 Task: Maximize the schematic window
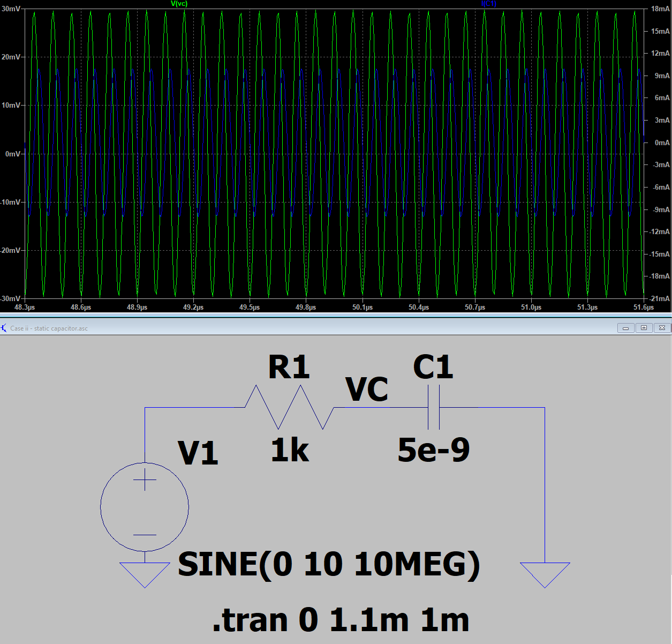tap(644, 328)
